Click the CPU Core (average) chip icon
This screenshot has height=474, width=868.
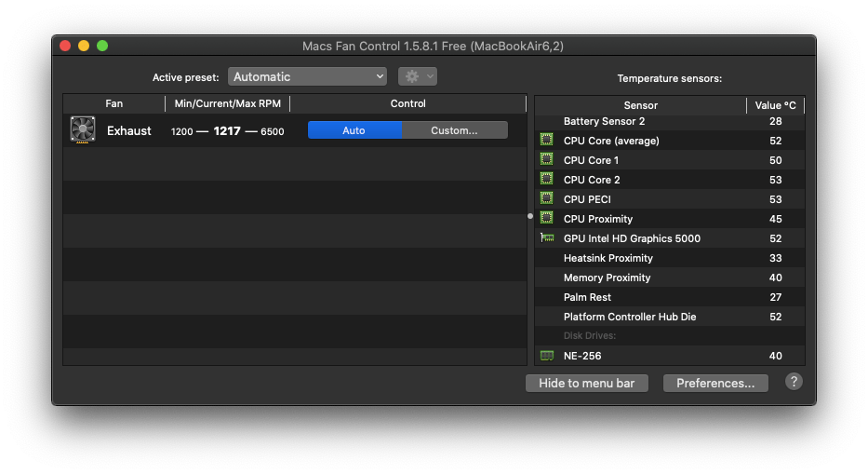coord(546,140)
